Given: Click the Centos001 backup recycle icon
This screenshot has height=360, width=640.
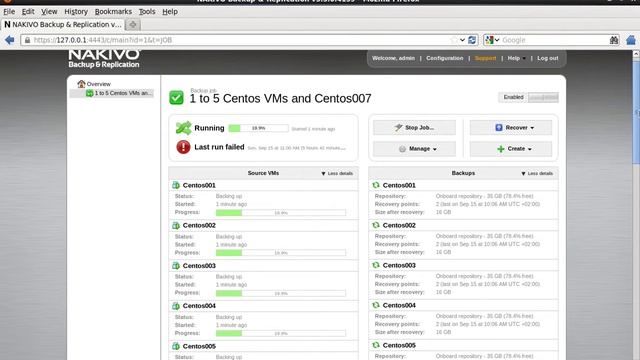Looking at the screenshot, I should coord(376,185).
